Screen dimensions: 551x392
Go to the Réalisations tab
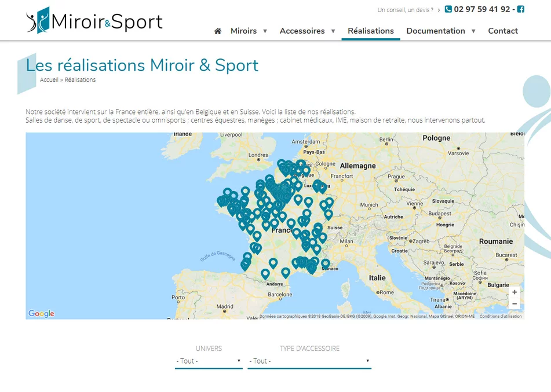[x=370, y=31]
